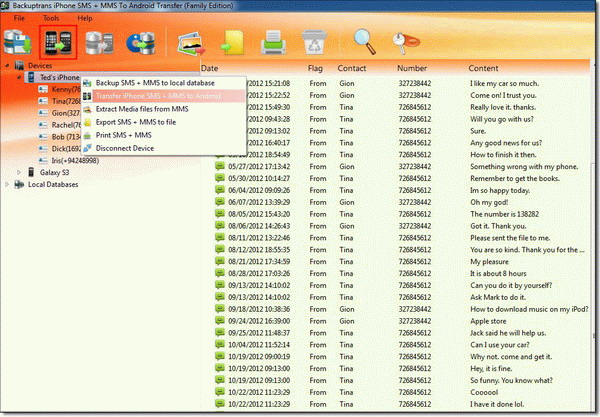The width and height of the screenshot is (600, 417).
Task: Click the Devices root icon
Action: (19, 65)
